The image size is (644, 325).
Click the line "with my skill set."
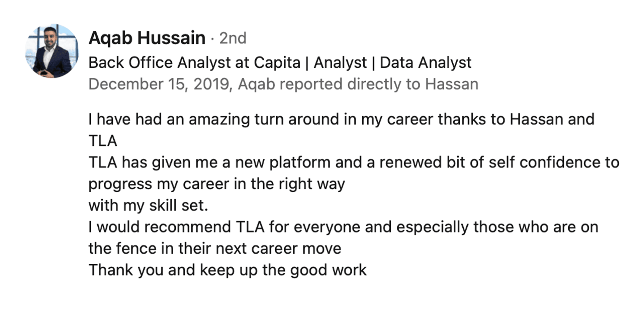(x=148, y=206)
